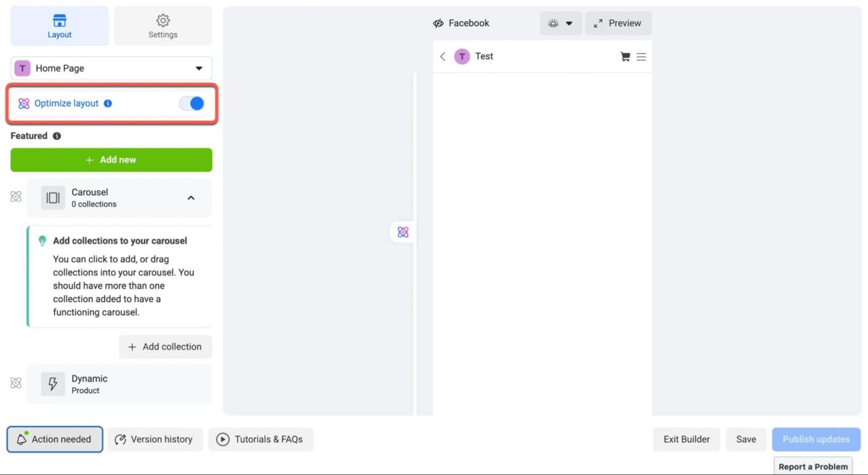Click the info icon next to Optimize layout
Image resolution: width=868 pixels, height=475 pixels.
[x=108, y=103]
